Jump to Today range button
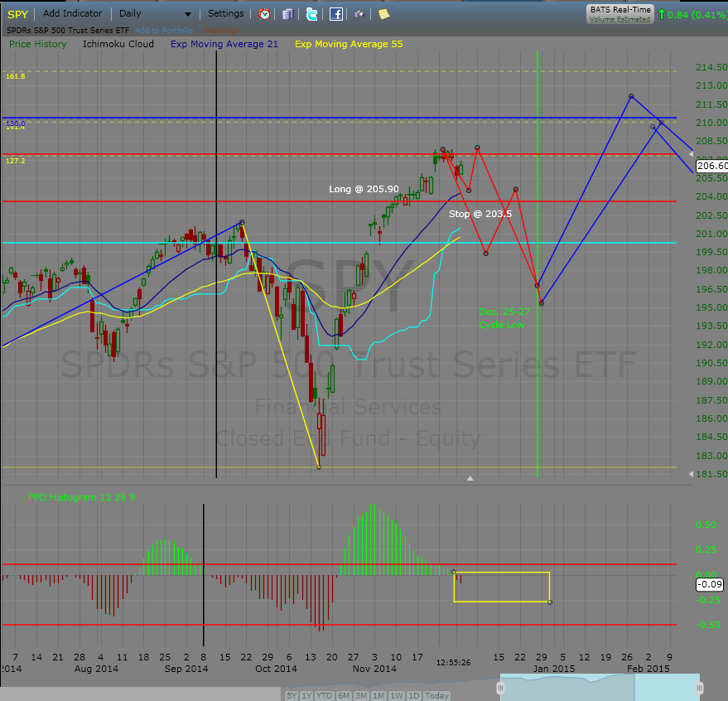 (x=436, y=695)
